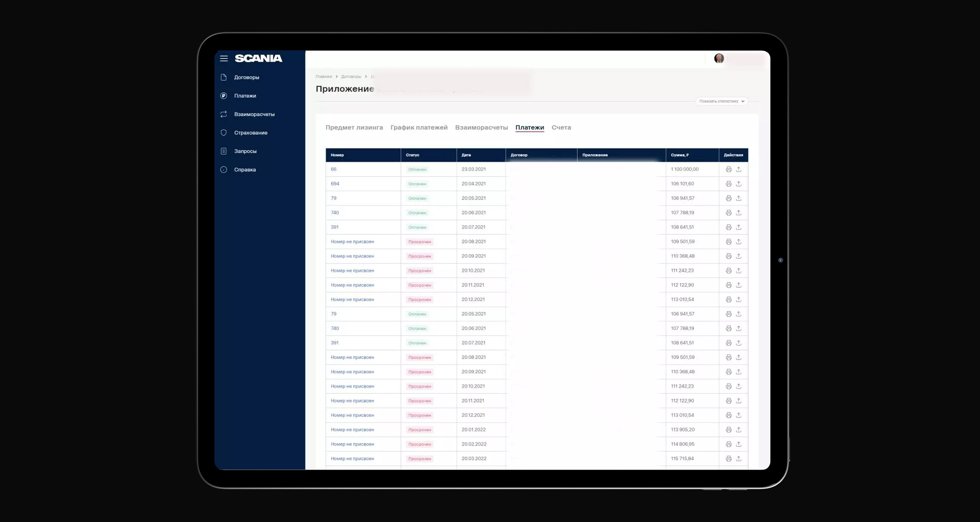980x522 pixels.
Task: Click the Страхование shield icon in sidebar
Action: [224, 133]
